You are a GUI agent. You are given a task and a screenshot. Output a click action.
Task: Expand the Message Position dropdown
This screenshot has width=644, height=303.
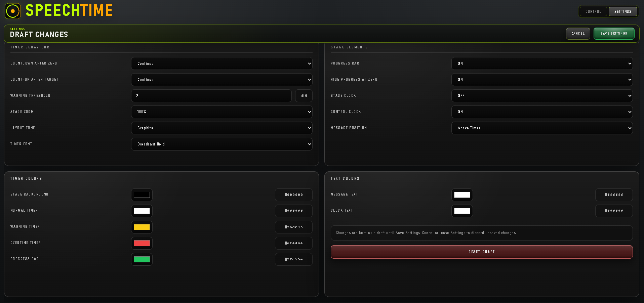(542, 128)
